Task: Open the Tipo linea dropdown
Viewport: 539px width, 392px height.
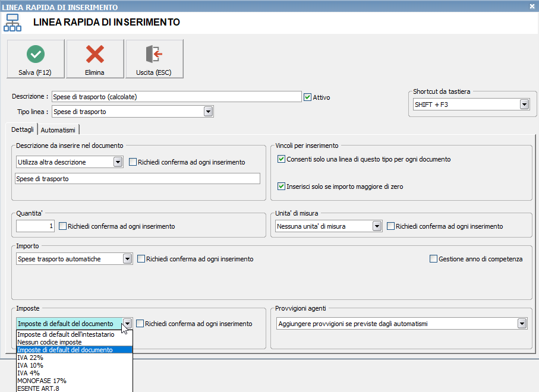Action: click(208, 111)
